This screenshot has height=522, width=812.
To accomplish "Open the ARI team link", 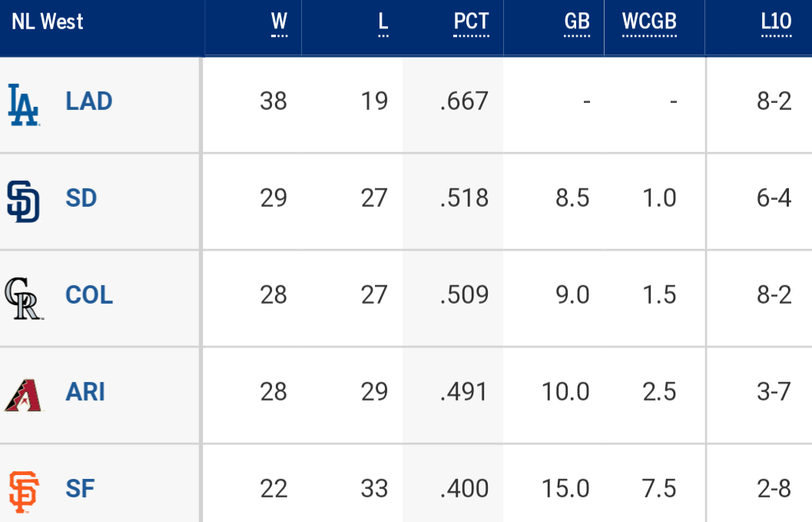I will [85, 392].
